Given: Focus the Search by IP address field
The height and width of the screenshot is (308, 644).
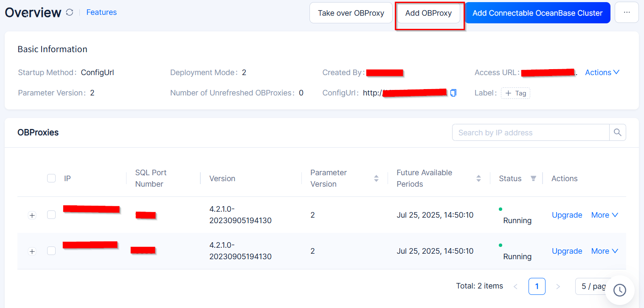Looking at the screenshot, I should [x=531, y=132].
